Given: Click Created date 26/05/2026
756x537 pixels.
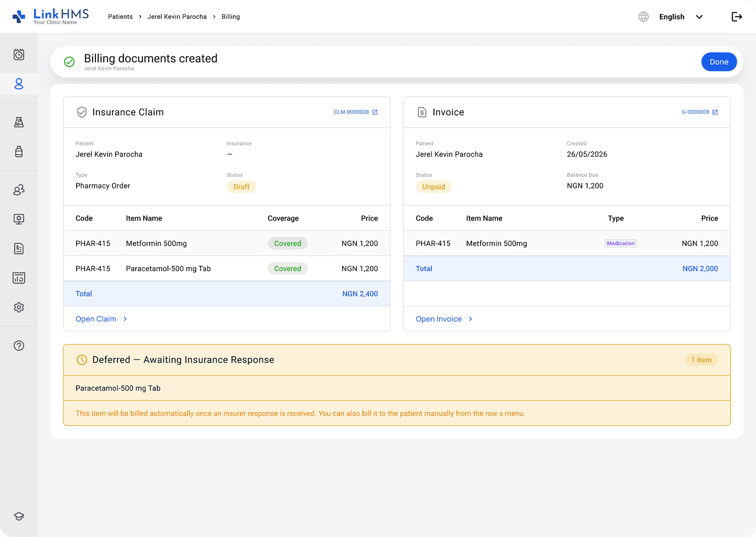Looking at the screenshot, I should pyautogui.click(x=587, y=154).
